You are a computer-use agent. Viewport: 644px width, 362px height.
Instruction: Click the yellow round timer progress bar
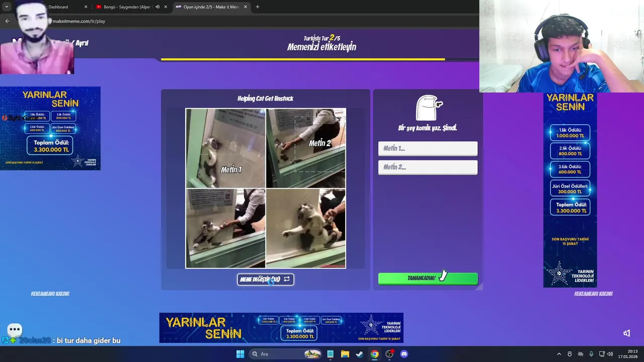(x=303, y=59)
